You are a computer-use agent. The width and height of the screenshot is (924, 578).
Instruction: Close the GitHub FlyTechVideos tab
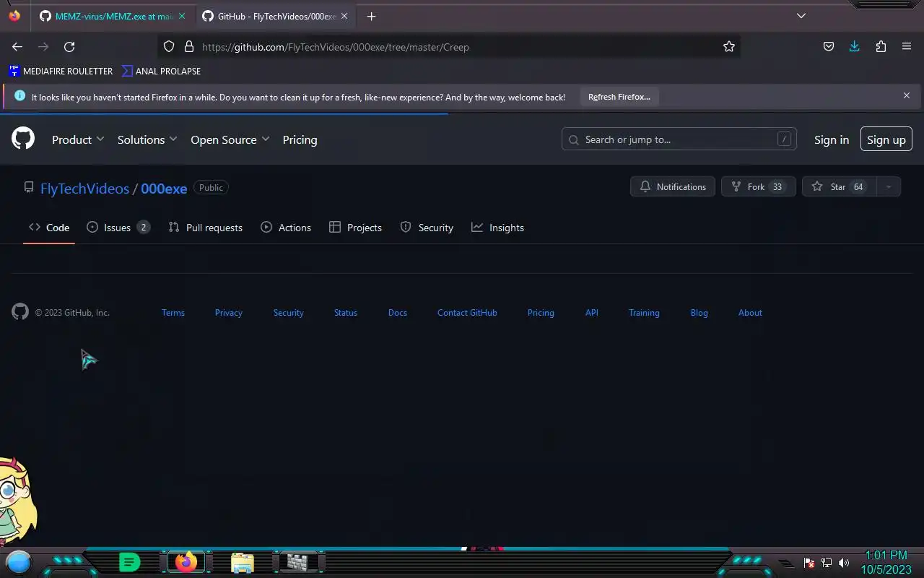[344, 16]
